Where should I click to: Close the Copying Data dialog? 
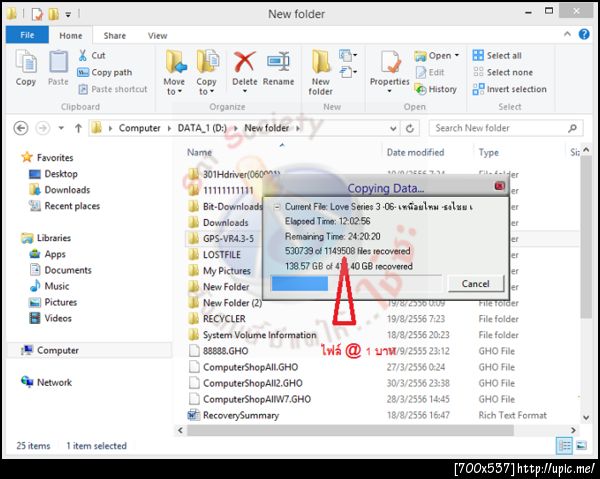pos(499,186)
